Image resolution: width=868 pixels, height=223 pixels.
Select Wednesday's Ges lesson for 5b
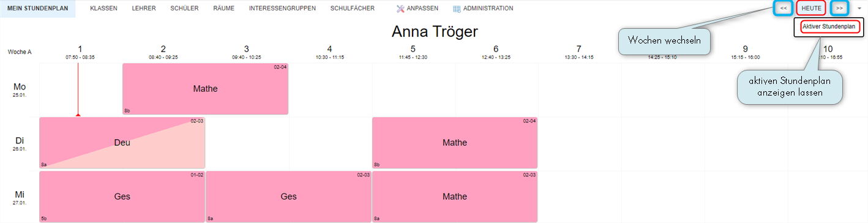(122, 197)
